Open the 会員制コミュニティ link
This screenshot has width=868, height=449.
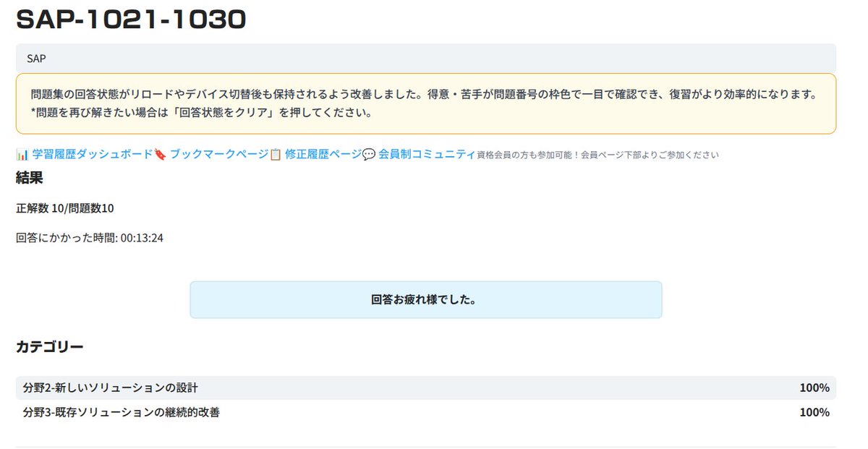click(427, 154)
